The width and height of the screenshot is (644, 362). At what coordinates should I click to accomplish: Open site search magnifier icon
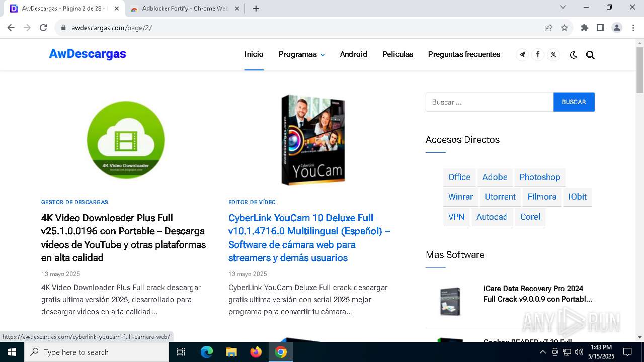[590, 55]
